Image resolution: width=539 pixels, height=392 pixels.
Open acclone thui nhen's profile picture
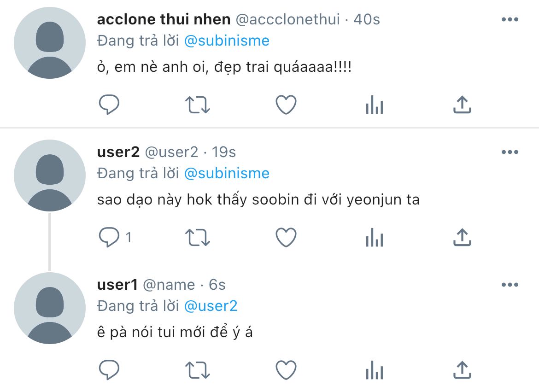(x=50, y=43)
